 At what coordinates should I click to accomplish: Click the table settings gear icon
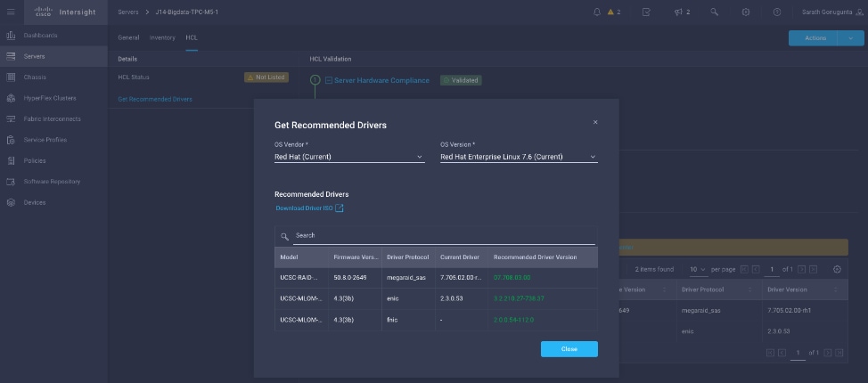(836, 269)
